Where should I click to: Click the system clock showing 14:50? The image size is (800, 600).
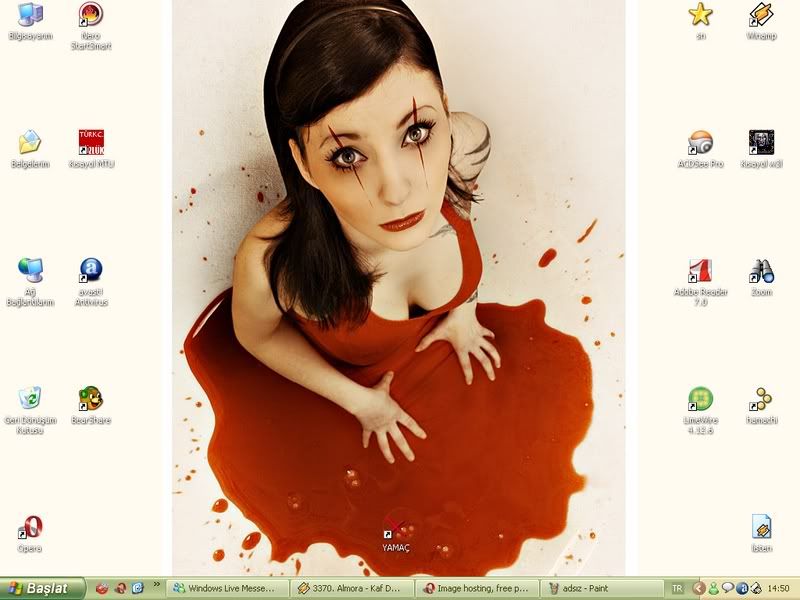pos(779,588)
